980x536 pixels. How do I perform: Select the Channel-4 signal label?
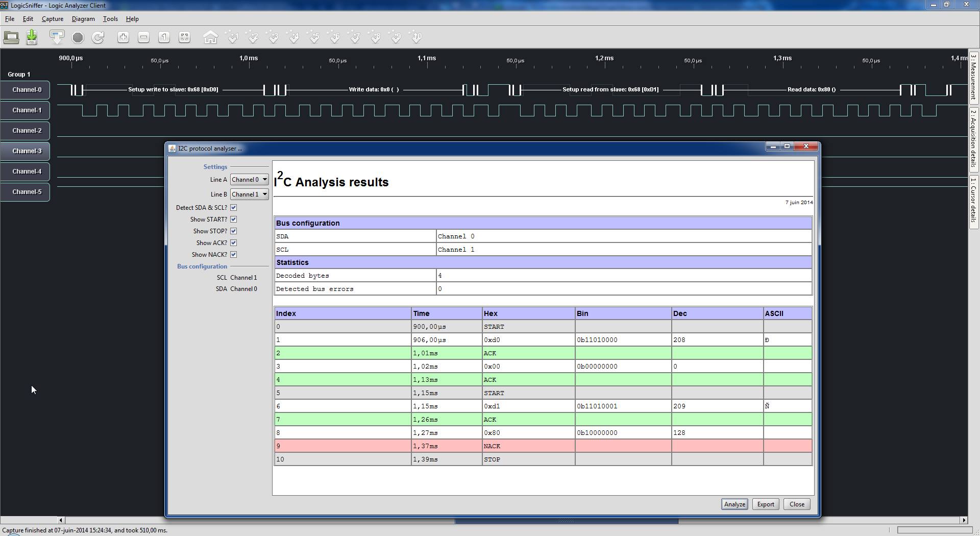click(x=26, y=172)
